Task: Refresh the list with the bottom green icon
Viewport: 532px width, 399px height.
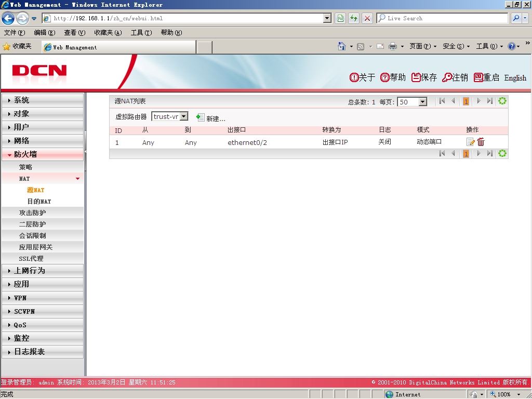Action: click(502, 153)
